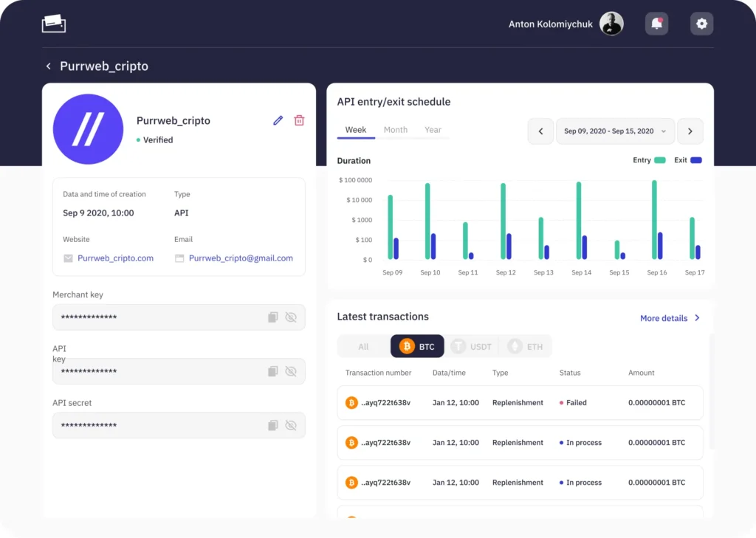Screen dimensions: 756x538
Task: Click the Status column header
Action: pyautogui.click(x=569, y=373)
